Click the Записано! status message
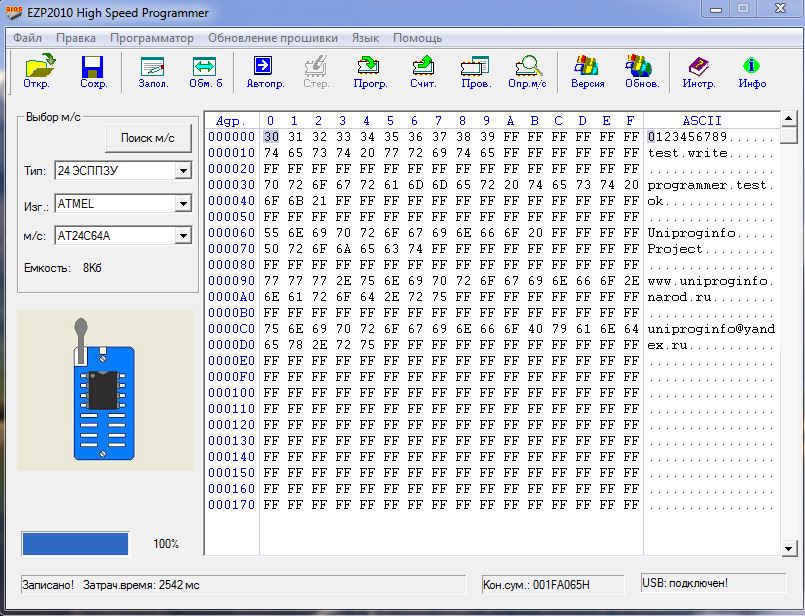Viewport: 805px width, 616px height. click(x=48, y=585)
